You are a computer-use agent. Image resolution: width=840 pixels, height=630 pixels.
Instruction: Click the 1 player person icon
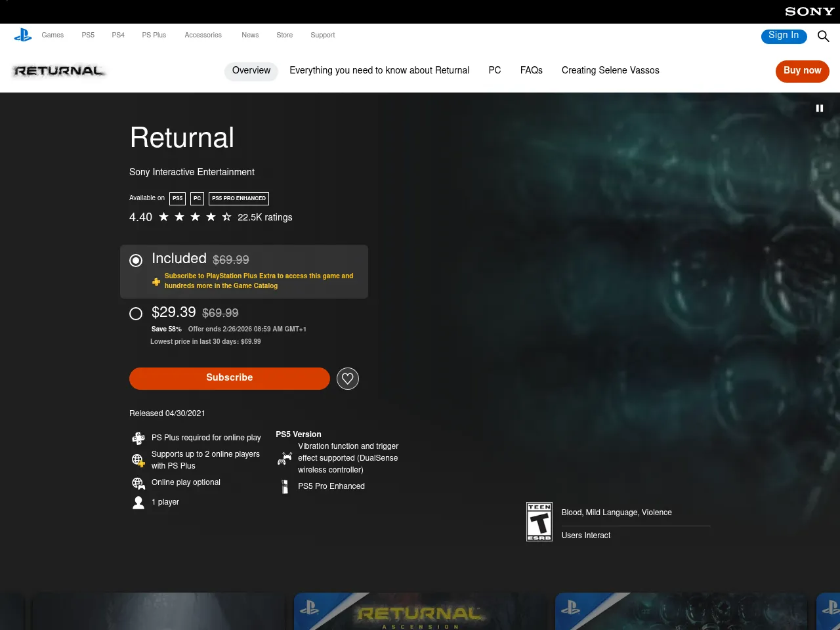pyautogui.click(x=138, y=502)
